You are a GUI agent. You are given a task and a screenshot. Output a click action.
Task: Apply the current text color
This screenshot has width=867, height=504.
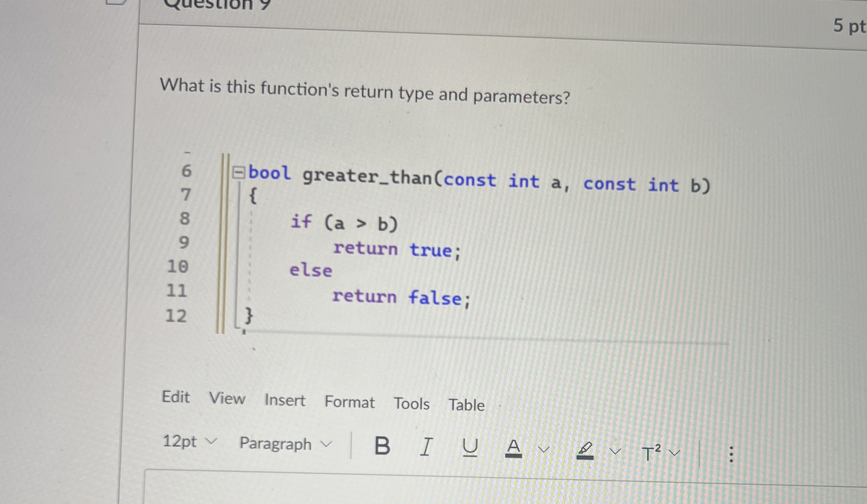pyautogui.click(x=514, y=449)
